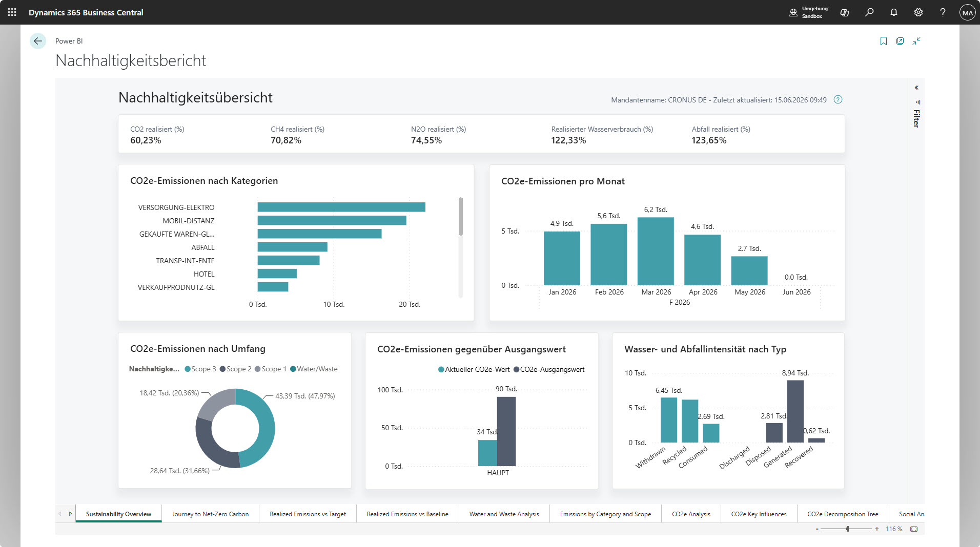This screenshot has height=547, width=980.
Task: Click Dynamics 365 Business Central title
Action: click(x=86, y=12)
